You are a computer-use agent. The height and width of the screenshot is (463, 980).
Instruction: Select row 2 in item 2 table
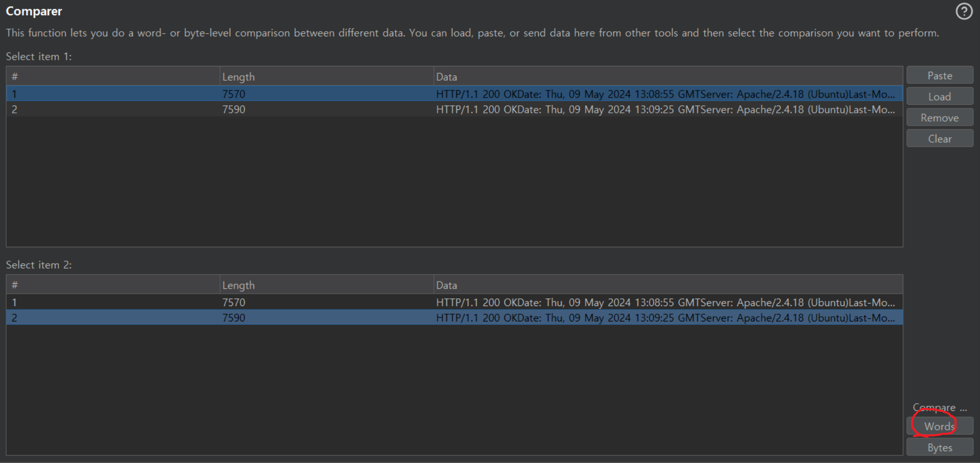455,318
